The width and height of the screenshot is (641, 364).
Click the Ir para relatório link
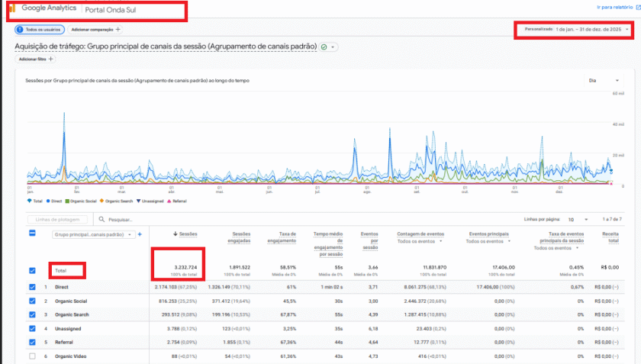point(614,8)
